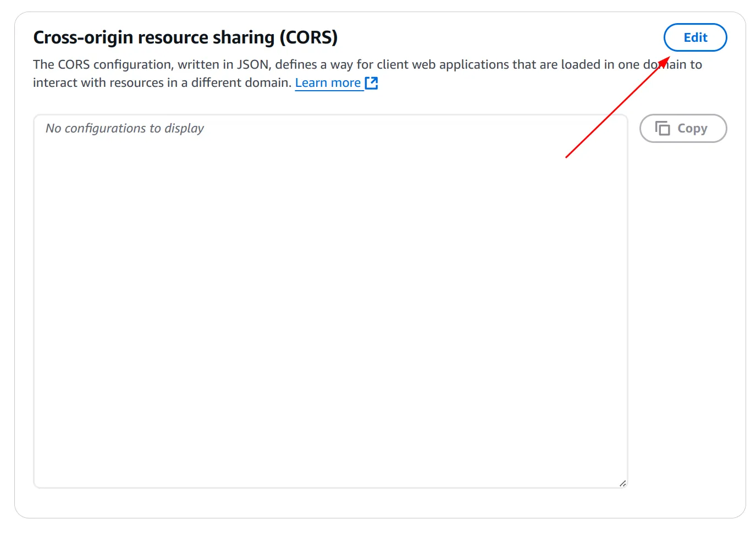Click the overlapping-squares copy icon

point(663,128)
